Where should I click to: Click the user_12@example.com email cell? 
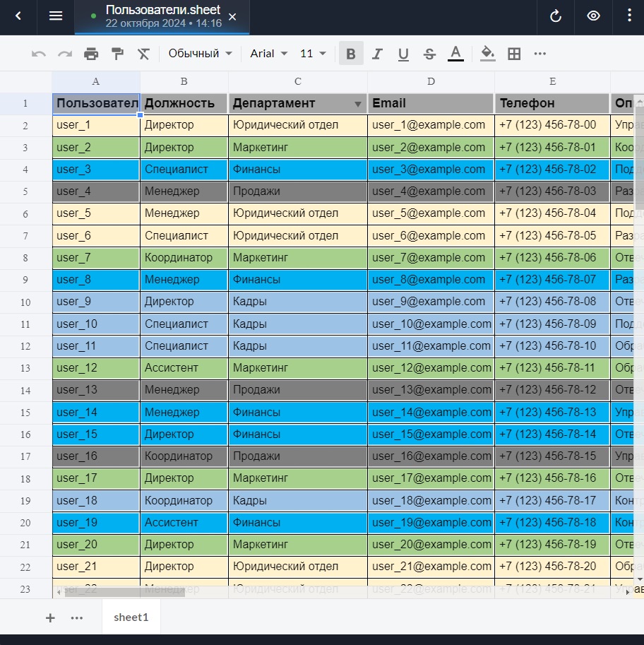click(431, 368)
